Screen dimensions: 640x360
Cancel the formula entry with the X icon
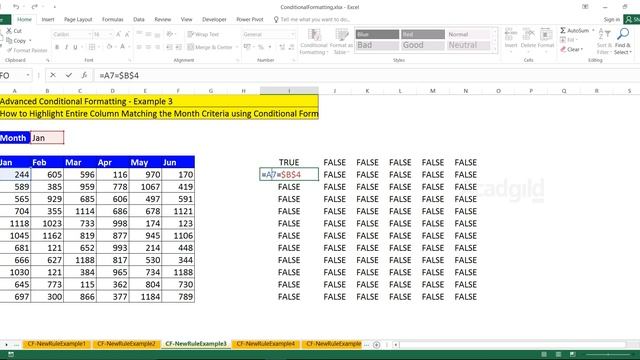[53, 75]
